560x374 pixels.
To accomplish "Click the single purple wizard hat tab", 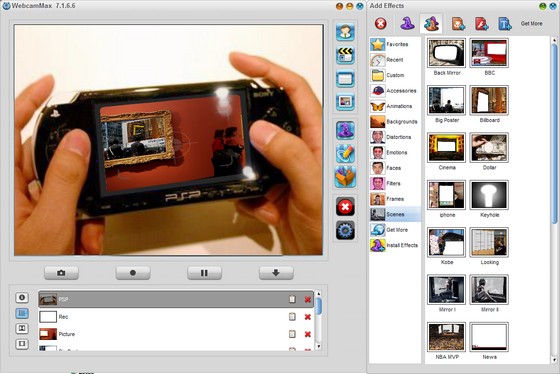I will pos(407,24).
